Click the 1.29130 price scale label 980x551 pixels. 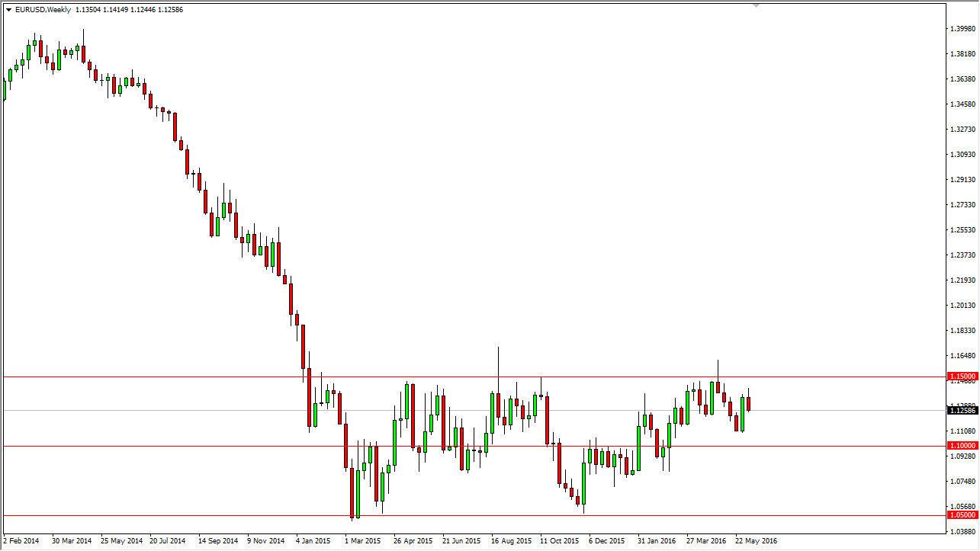[x=963, y=180]
